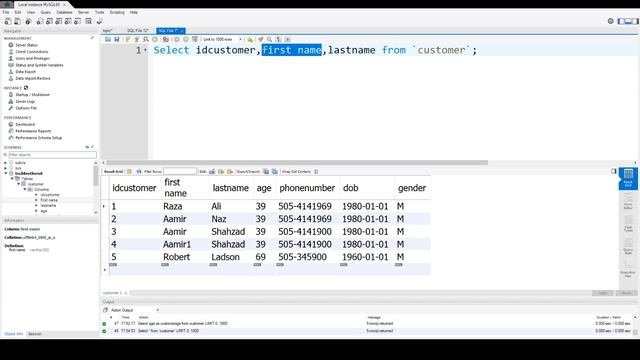Viewport: 640px width, 360px height.
Task: Save the statement to snippets with the star icon
Action: [250, 40]
